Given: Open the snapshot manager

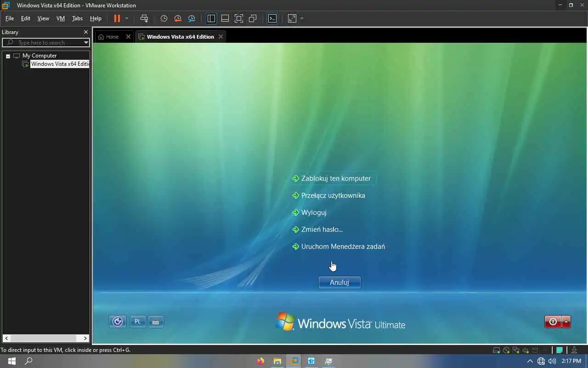Looking at the screenshot, I should click(x=192, y=18).
